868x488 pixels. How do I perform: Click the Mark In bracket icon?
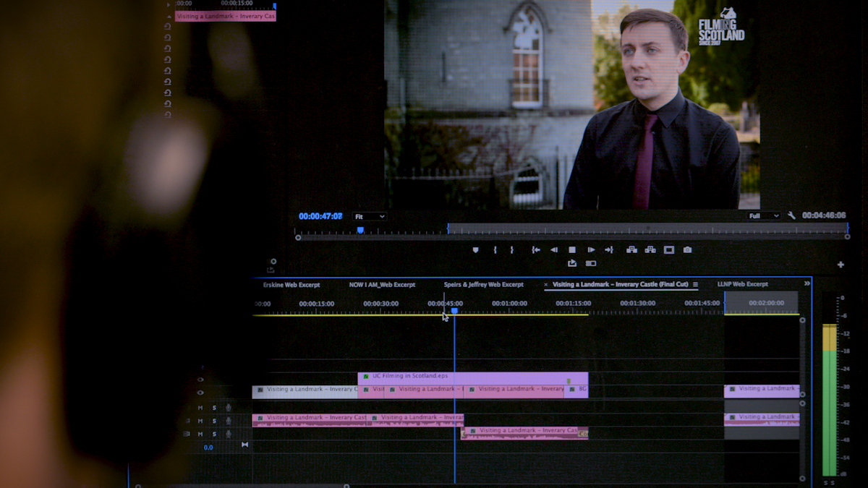(x=495, y=250)
